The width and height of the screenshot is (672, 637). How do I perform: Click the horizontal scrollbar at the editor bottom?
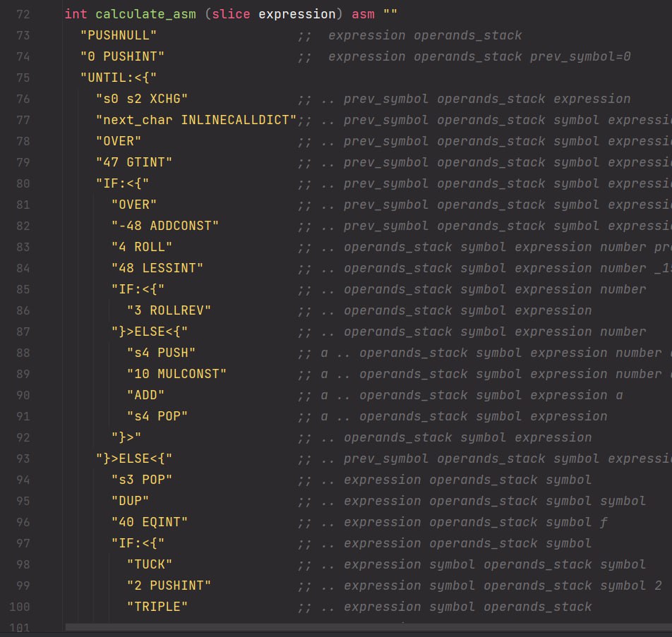(367, 626)
